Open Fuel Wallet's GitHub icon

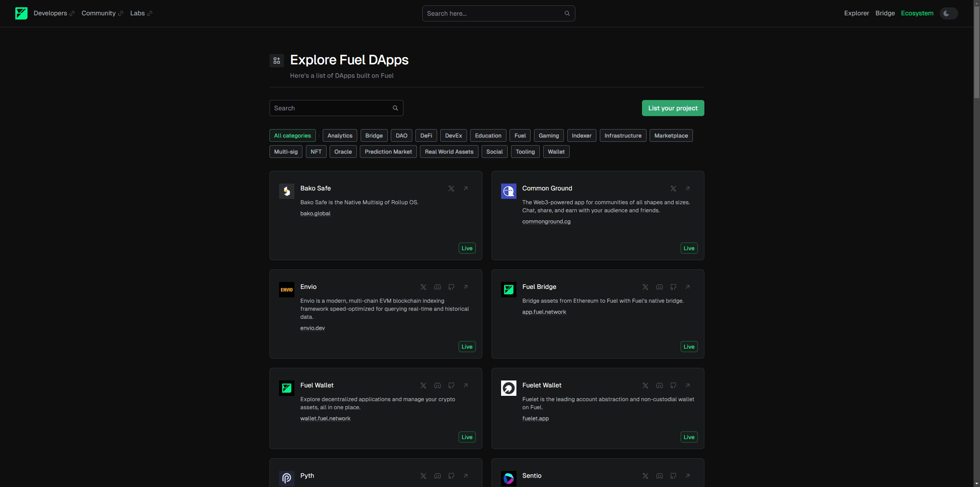pyautogui.click(x=451, y=385)
